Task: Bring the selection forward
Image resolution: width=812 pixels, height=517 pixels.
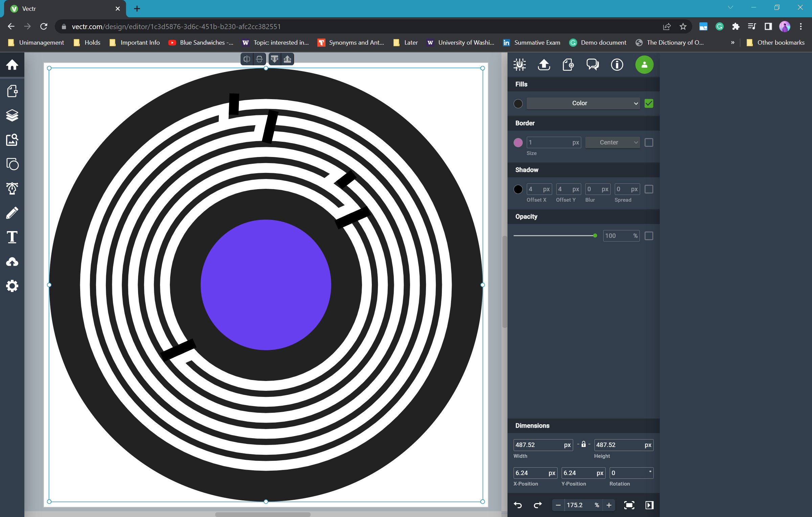Action: [288, 59]
